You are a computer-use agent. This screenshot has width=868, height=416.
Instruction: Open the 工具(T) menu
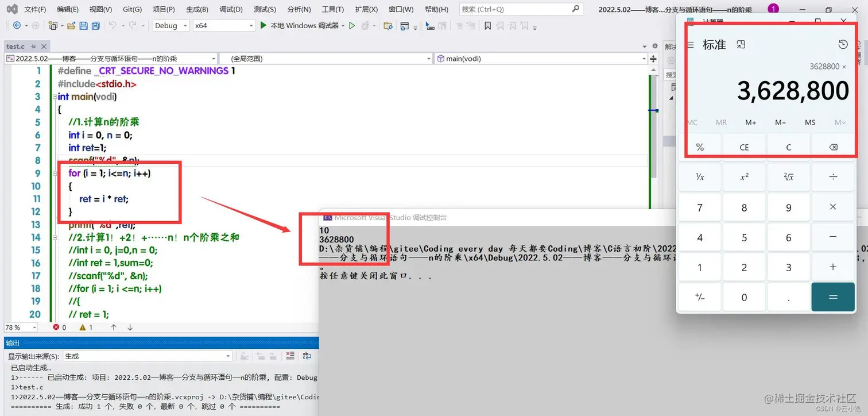(x=332, y=9)
